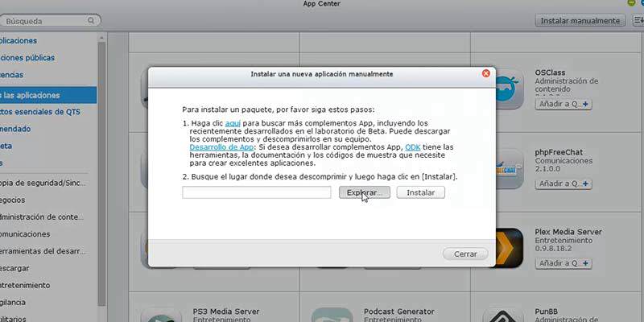The image size is (644, 322).
Task: Click the phpFreeChat 'Añadir a Q' button
Action: point(563,184)
